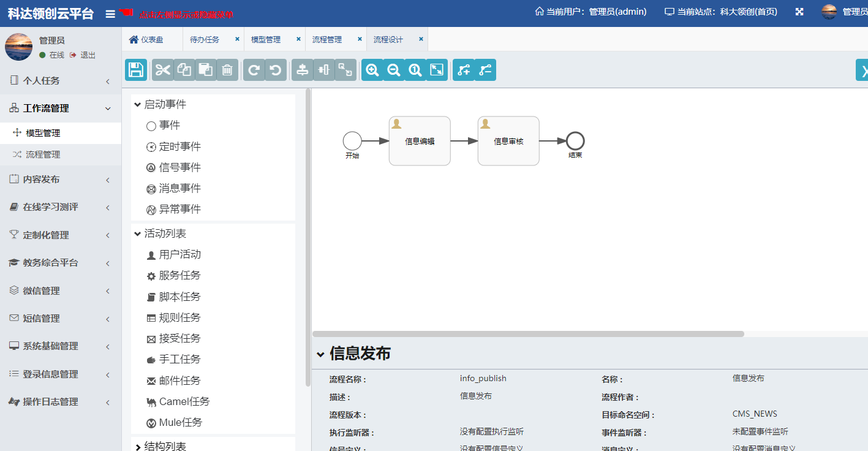Pick the 用户活动 user task from the palette
Image resolution: width=868 pixels, height=451 pixels.
tap(173, 254)
